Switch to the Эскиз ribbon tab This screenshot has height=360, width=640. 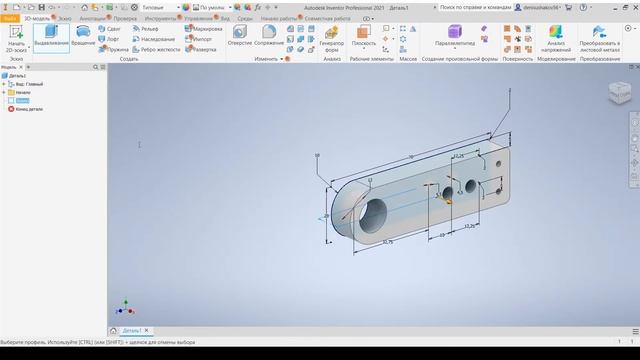(64, 18)
